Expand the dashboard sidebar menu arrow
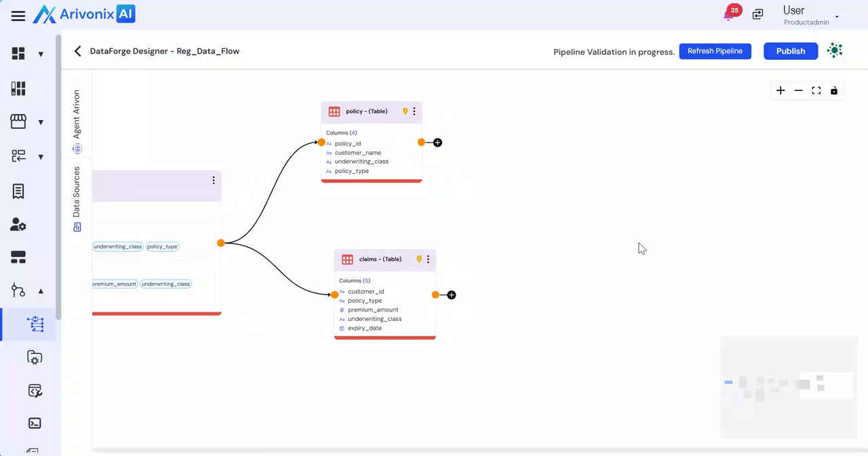Screen dimensions: 868x456 point(41,54)
